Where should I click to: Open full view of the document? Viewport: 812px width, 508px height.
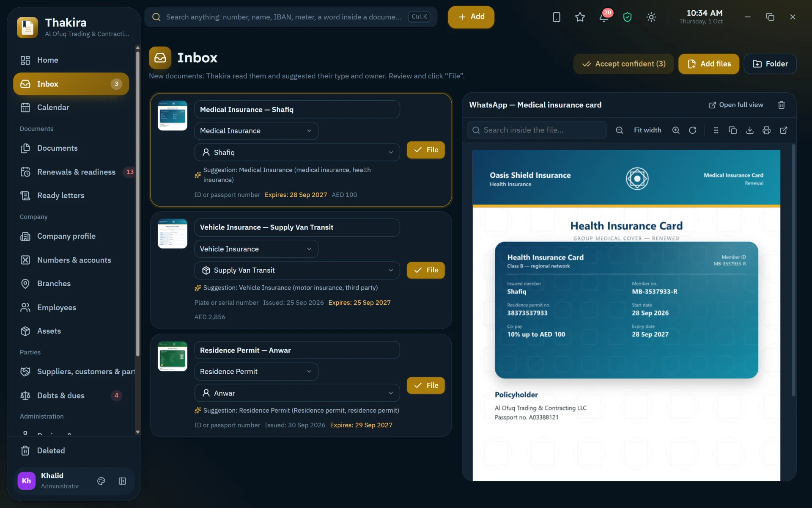coord(736,105)
